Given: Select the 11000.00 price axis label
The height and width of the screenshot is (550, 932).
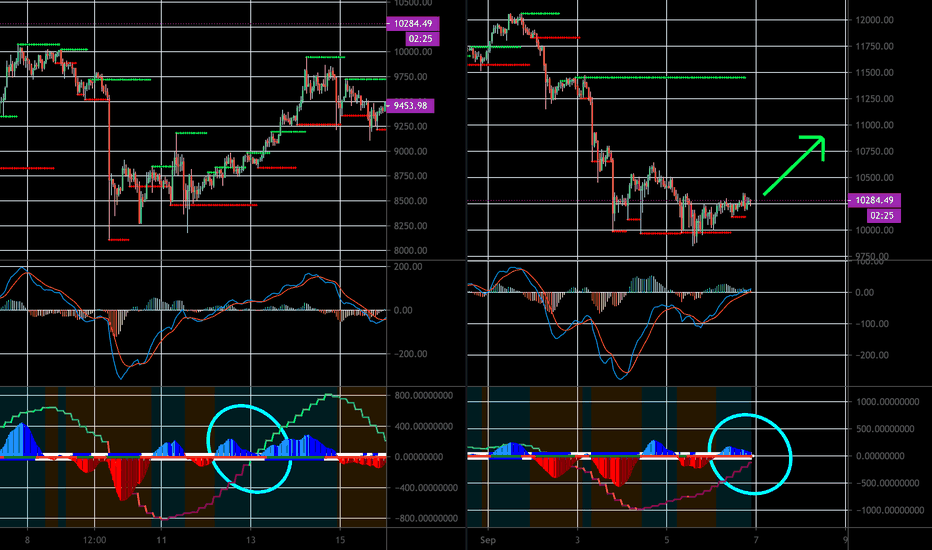Looking at the screenshot, I should tap(874, 125).
